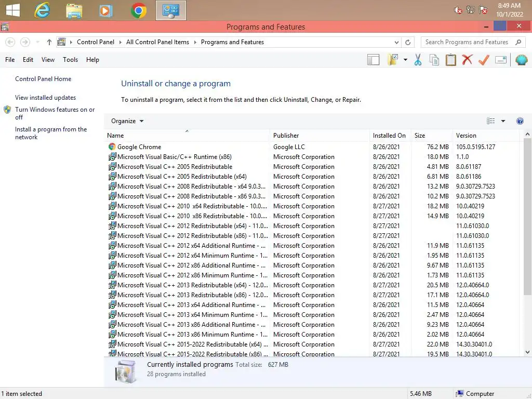
Task: Click the 20.5 MB size cell
Action: [x=437, y=285]
